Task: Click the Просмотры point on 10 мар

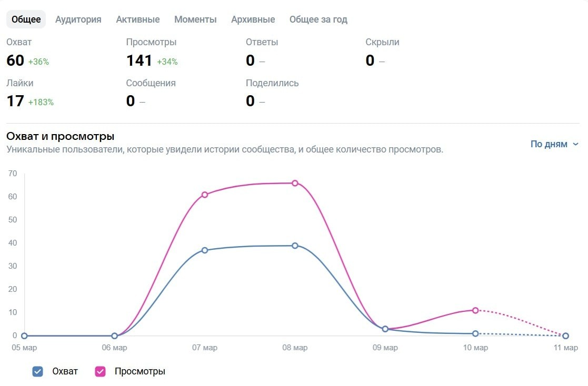Action: pyautogui.click(x=475, y=310)
